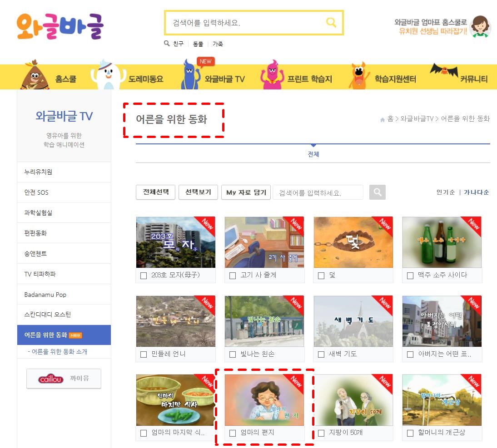
Task: Open the 와글바글 logo homepage
Action: (x=60, y=26)
